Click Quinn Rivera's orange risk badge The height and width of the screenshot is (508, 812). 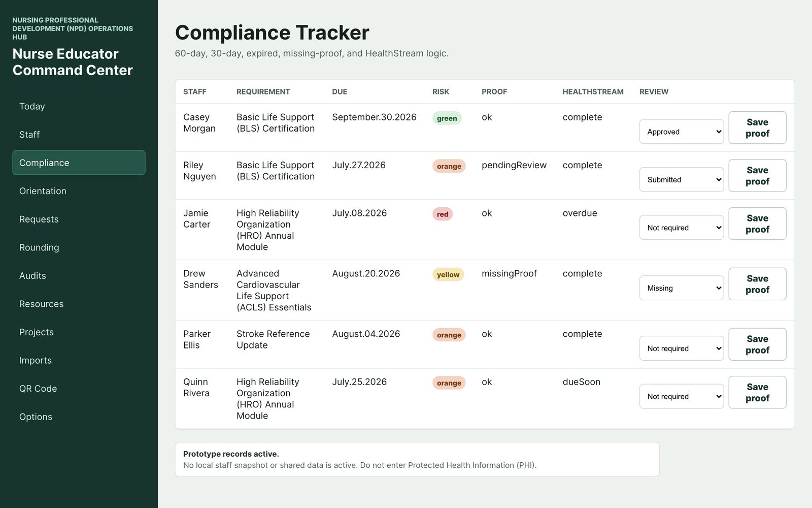(x=449, y=383)
